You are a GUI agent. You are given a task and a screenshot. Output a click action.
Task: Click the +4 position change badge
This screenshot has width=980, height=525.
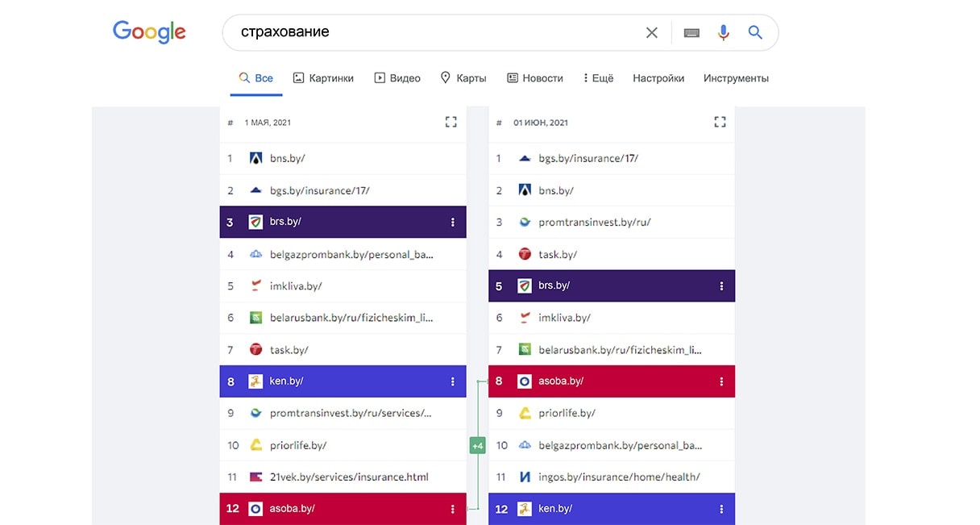477,445
